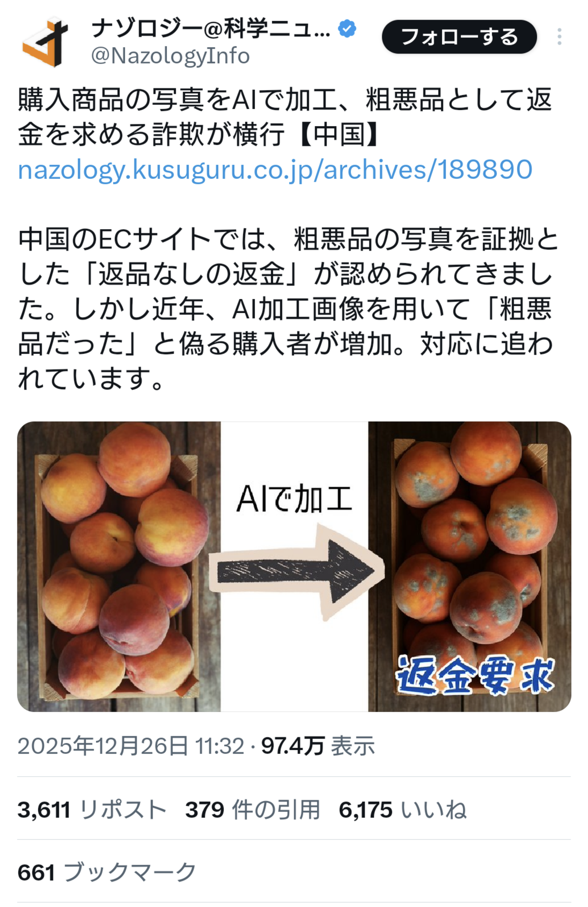View the fresh peaches photo on left
The height and width of the screenshot is (907, 588).
click(119, 566)
